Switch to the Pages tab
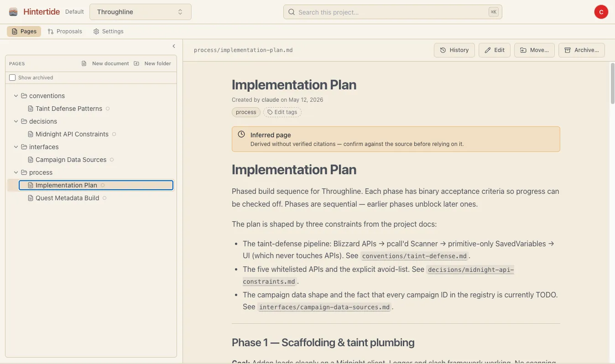This screenshot has width=615, height=364. tap(24, 31)
